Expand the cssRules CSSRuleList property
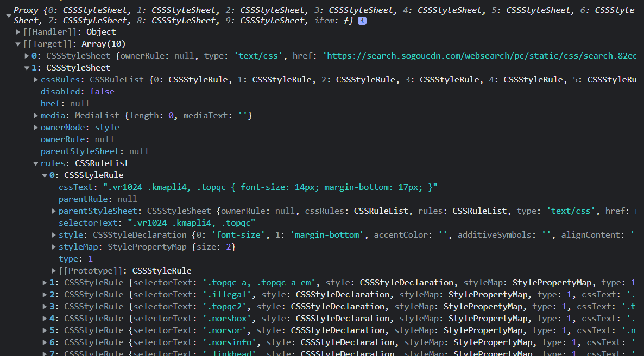Viewport: 644px width, 356px height. tap(36, 80)
